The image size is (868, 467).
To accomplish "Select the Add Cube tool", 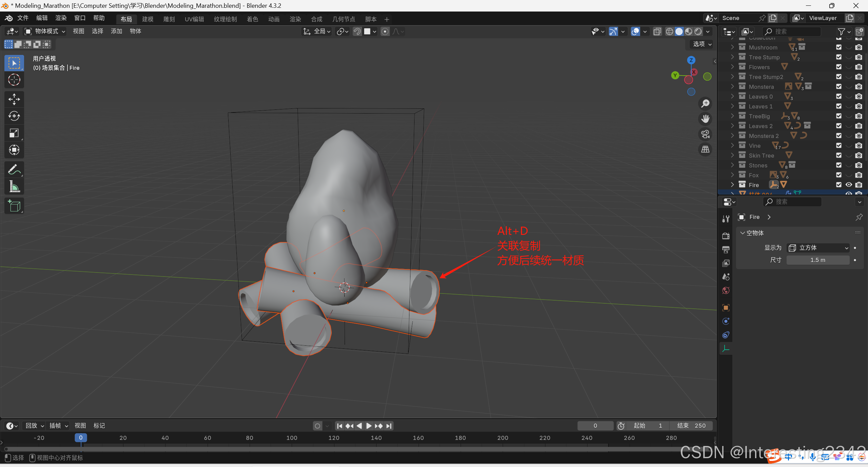I will click(x=14, y=206).
